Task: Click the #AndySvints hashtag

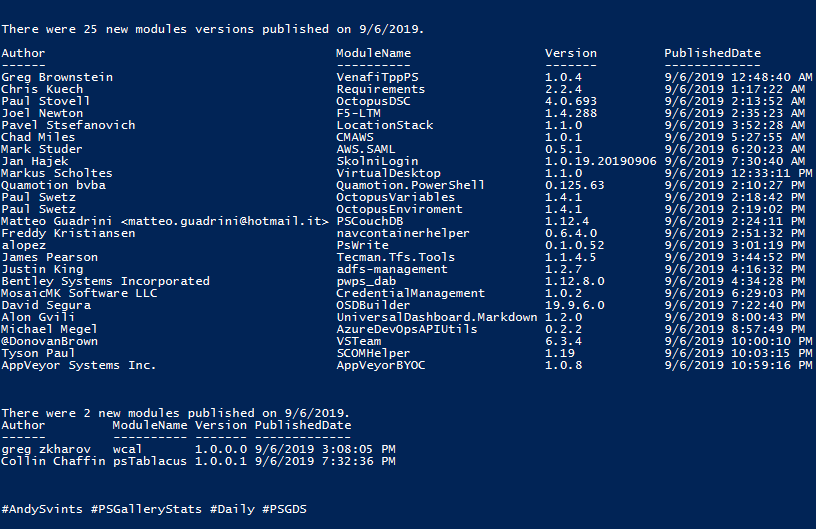Action: (x=42, y=509)
